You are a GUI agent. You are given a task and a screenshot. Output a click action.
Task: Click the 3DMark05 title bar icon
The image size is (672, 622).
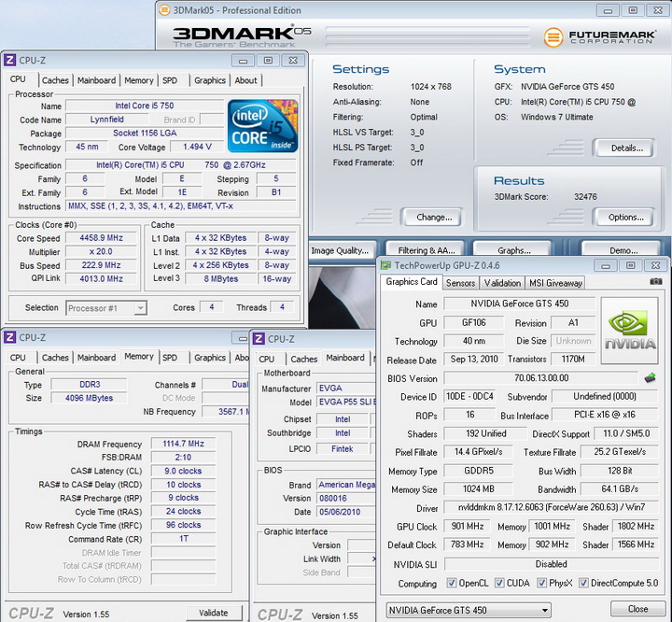(x=165, y=10)
